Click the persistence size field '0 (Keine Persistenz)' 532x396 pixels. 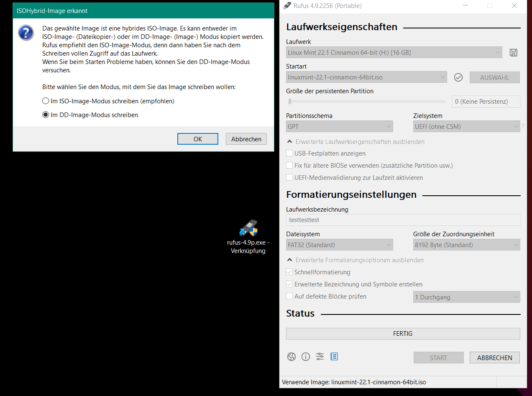pyautogui.click(x=486, y=101)
